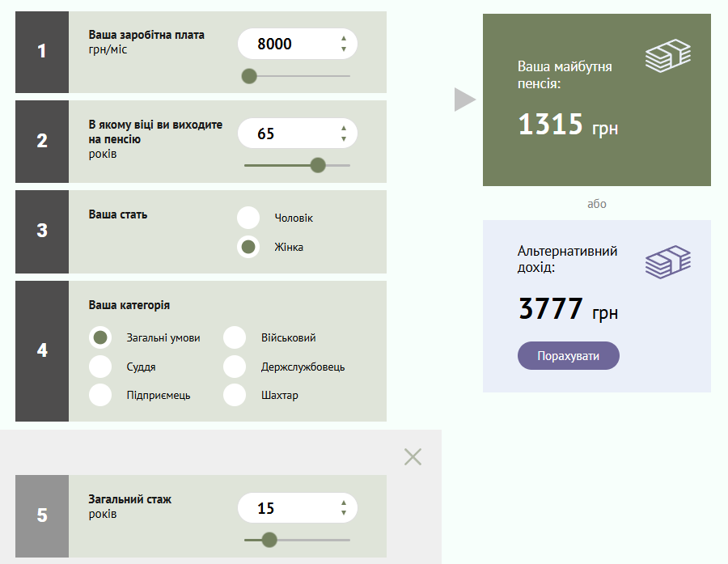Click the gray play arrow beside pension result

point(464,100)
